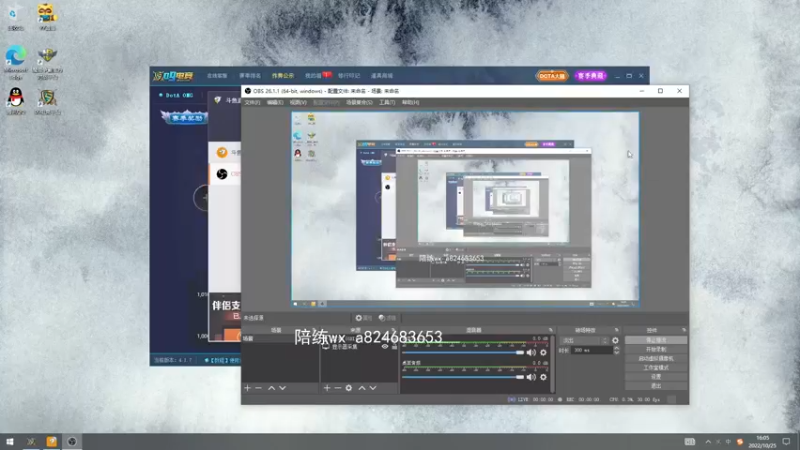Open 道具商城 tab in 09 platform window
This screenshot has width=800, height=450.
pos(382,76)
